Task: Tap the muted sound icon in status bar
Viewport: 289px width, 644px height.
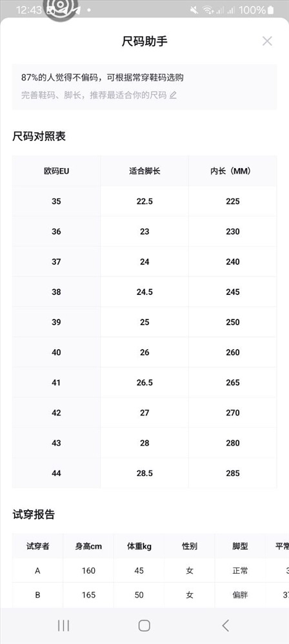Action: click(x=194, y=10)
